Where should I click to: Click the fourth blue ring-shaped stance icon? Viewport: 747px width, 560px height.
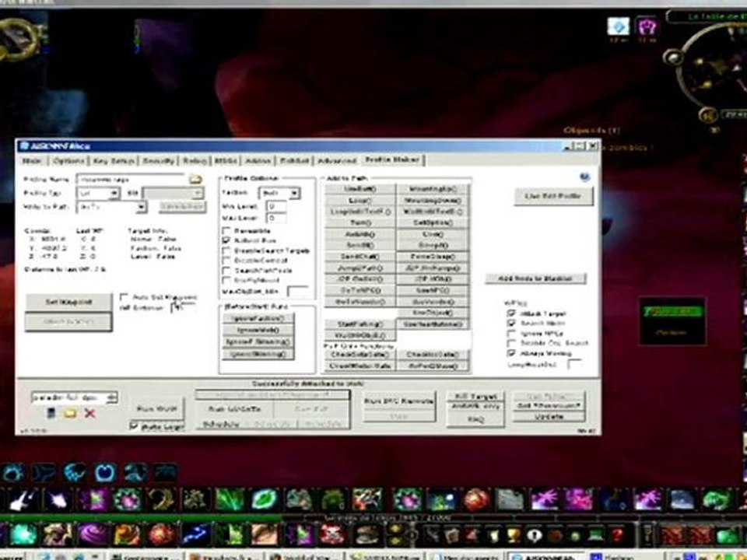105,473
